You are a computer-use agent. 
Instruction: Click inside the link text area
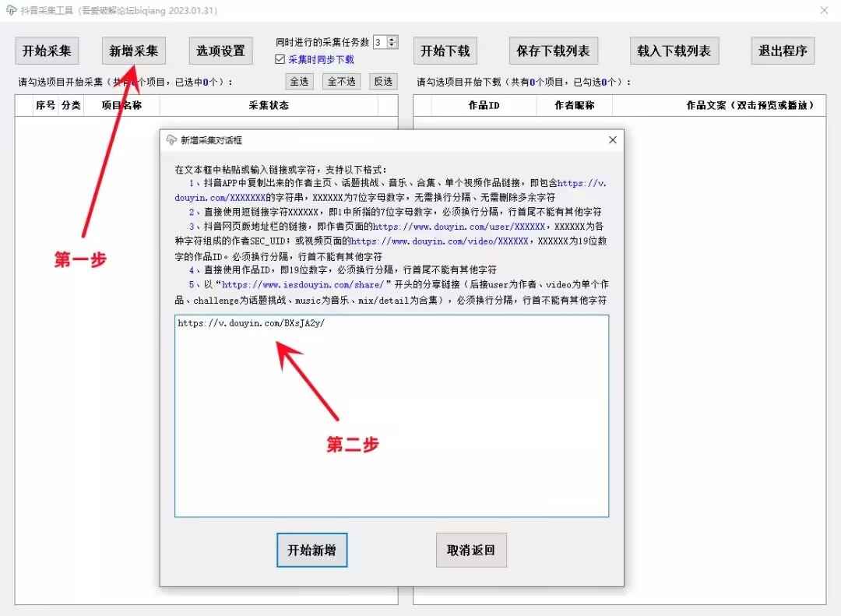click(392, 416)
